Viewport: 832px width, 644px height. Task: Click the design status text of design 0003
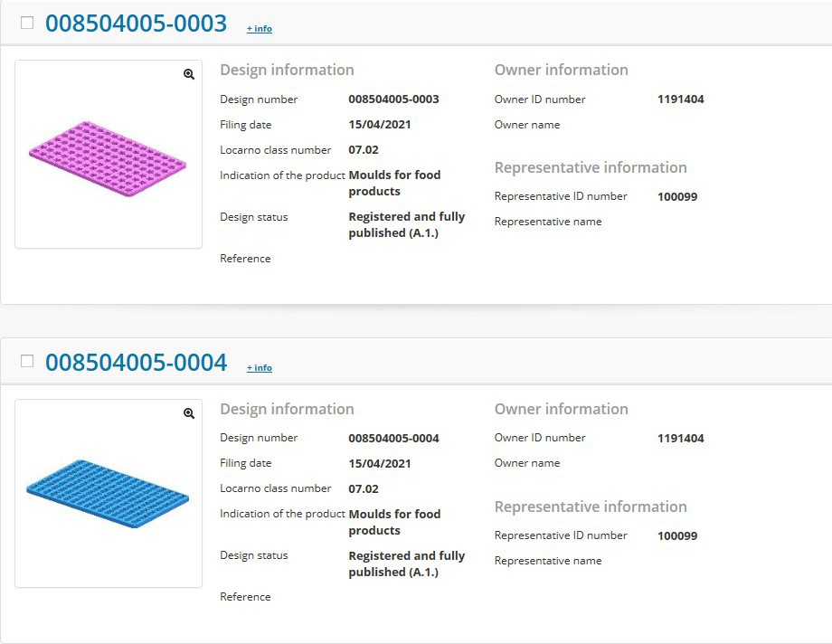pyautogui.click(x=406, y=224)
